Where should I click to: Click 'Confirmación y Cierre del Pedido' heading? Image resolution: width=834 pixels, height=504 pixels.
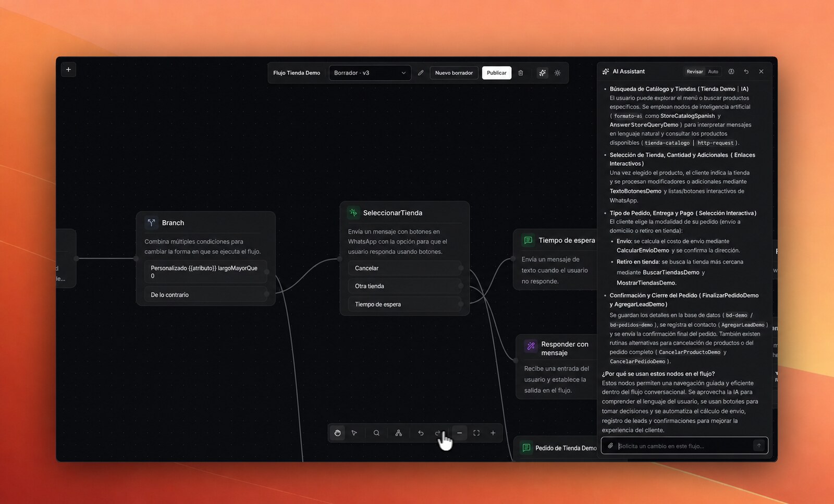684,300
